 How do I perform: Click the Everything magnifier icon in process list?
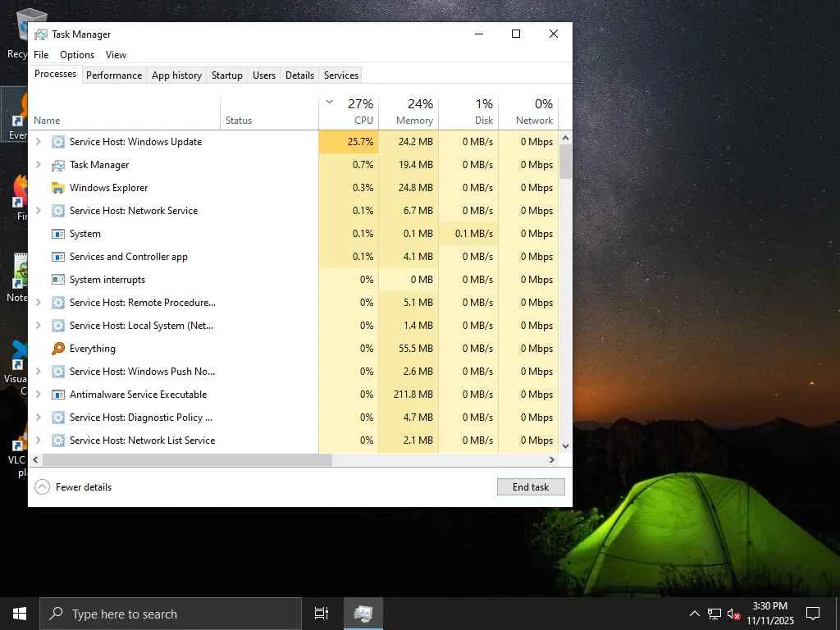click(58, 349)
